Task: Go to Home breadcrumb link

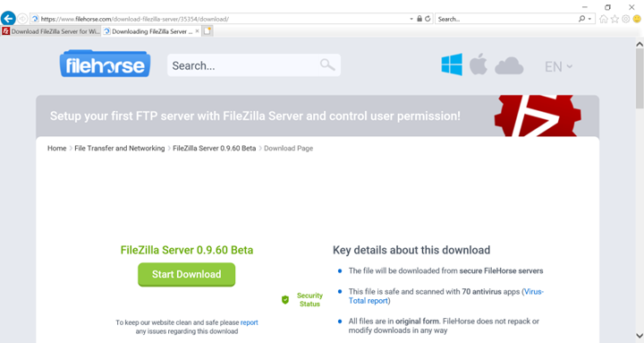Action: tap(56, 148)
